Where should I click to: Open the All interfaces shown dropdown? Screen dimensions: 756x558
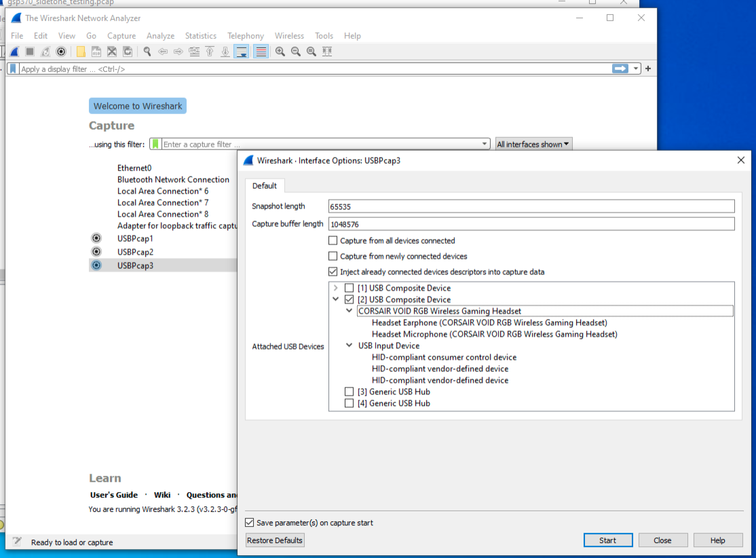point(533,144)
